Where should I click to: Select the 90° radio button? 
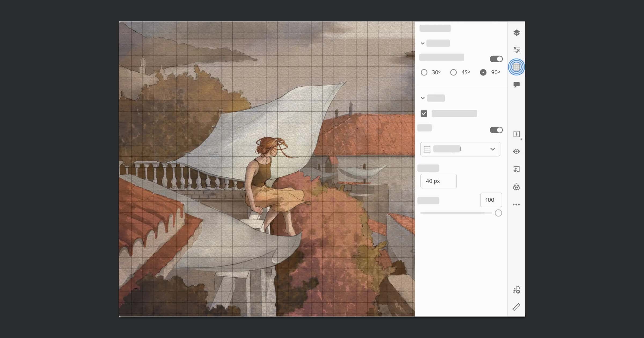pyautogui.click(x=483, y=72)
